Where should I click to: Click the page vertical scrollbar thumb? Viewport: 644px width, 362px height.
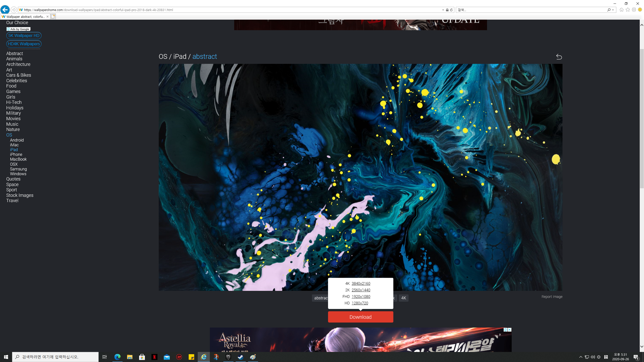pos(642,118)
